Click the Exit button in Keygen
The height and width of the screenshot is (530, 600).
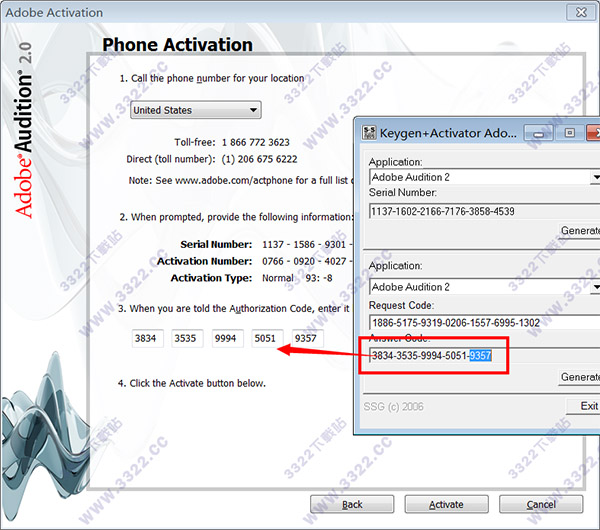583,406
